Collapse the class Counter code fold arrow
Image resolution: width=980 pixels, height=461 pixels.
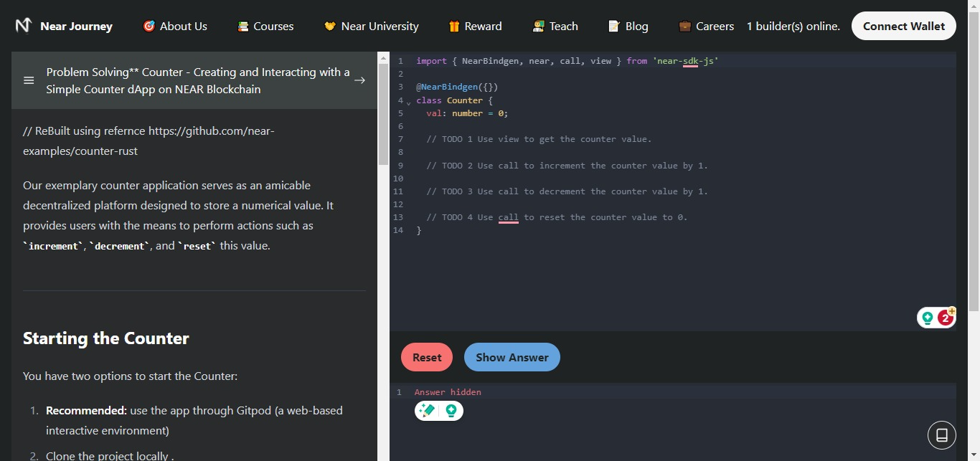[408, 103]
